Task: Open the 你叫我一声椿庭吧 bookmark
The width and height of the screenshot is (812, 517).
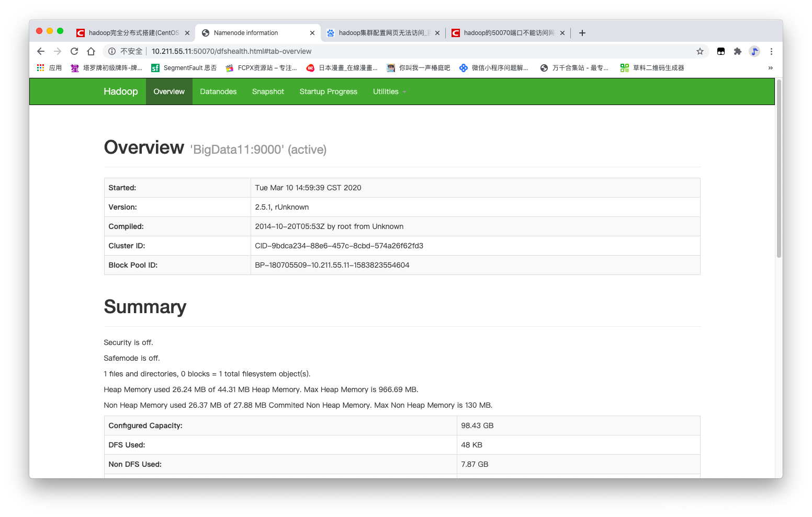Action: [x=419, y=68]
